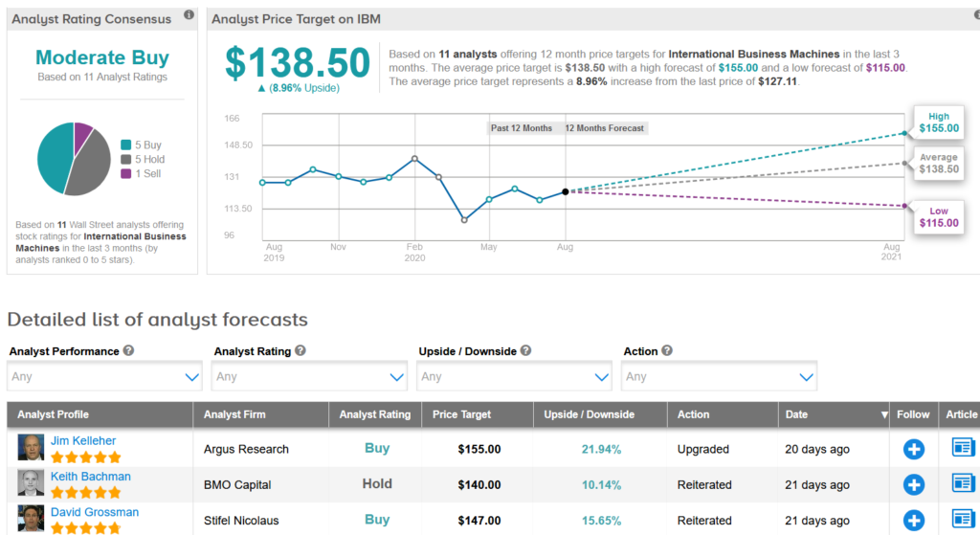Click 10.14% upside value
The image size is (980, 535).
(x=601, y=485)
